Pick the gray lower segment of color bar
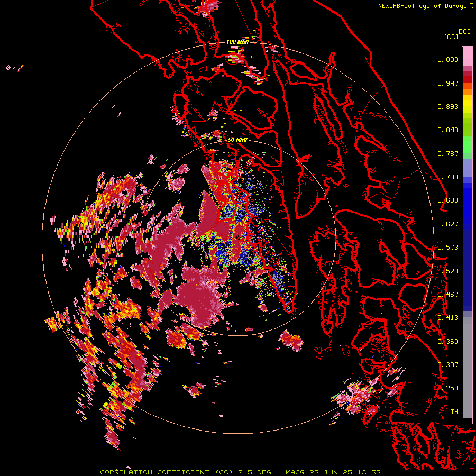 click(x=467, y=368)
